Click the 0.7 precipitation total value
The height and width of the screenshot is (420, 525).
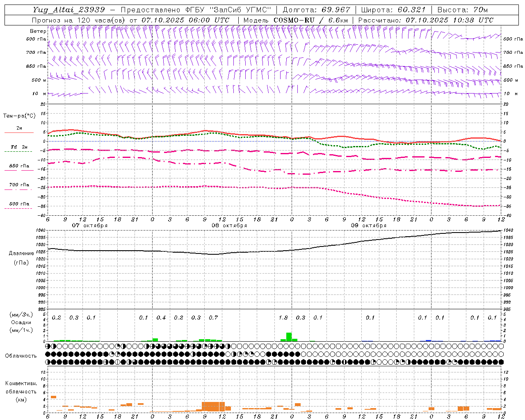(x=213, y=317)
